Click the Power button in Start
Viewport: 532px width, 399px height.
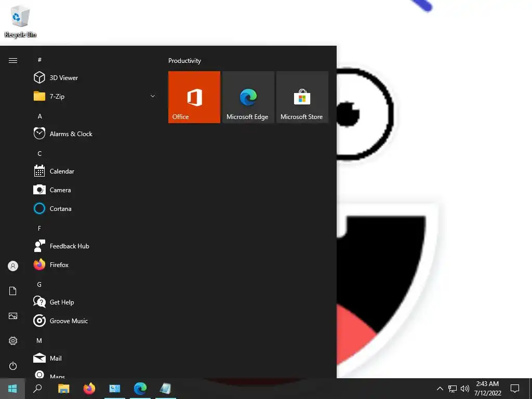[x=13, y=366]
